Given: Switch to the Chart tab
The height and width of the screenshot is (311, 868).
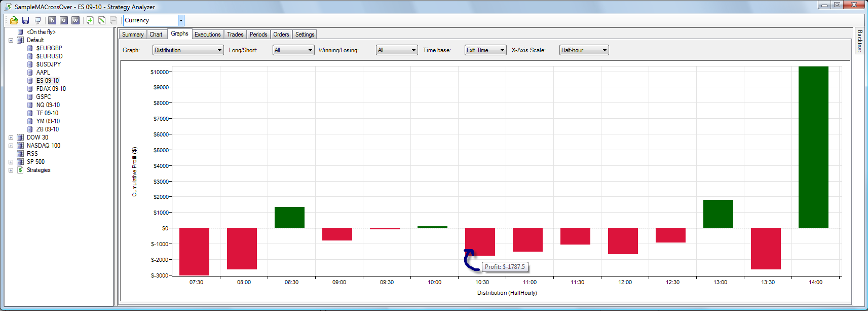Looking at the screenshot, I should point(156,34).
